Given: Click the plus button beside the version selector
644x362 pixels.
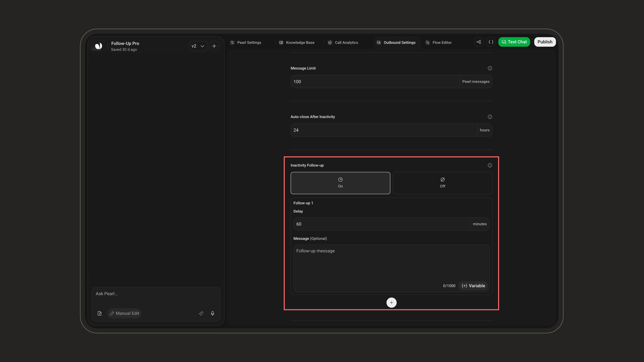Looking at the screenshot, I should pyautogui.click(x=214, y=46).
